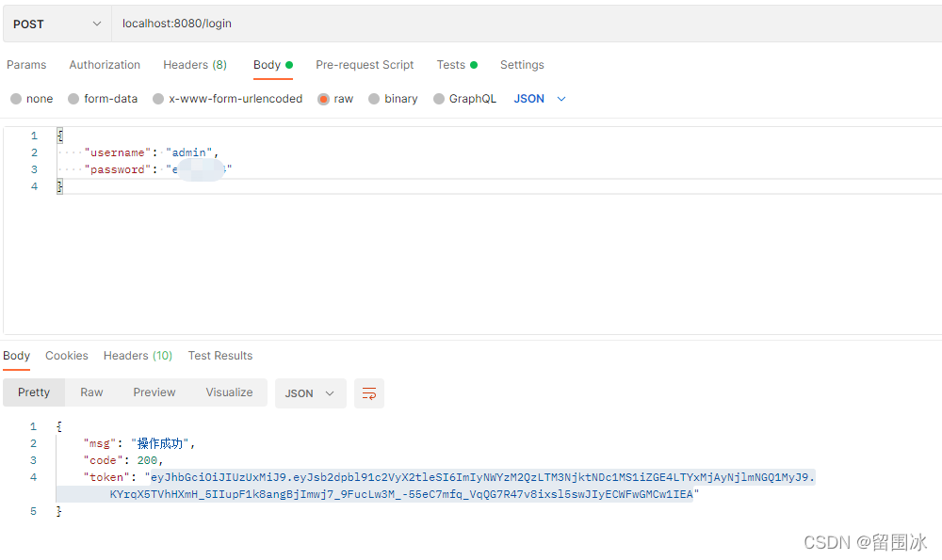Select the response Body tab
942x560 pixels.
coord(16,356)
